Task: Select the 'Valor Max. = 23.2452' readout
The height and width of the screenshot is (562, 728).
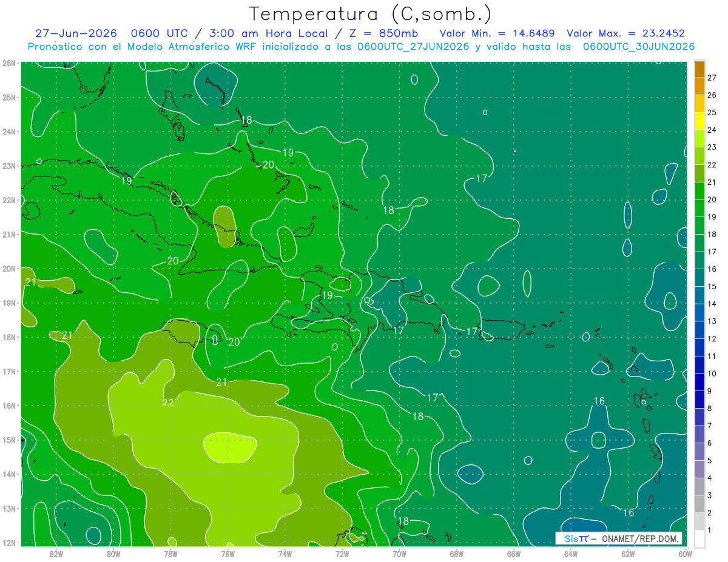Action: (625, 33)
